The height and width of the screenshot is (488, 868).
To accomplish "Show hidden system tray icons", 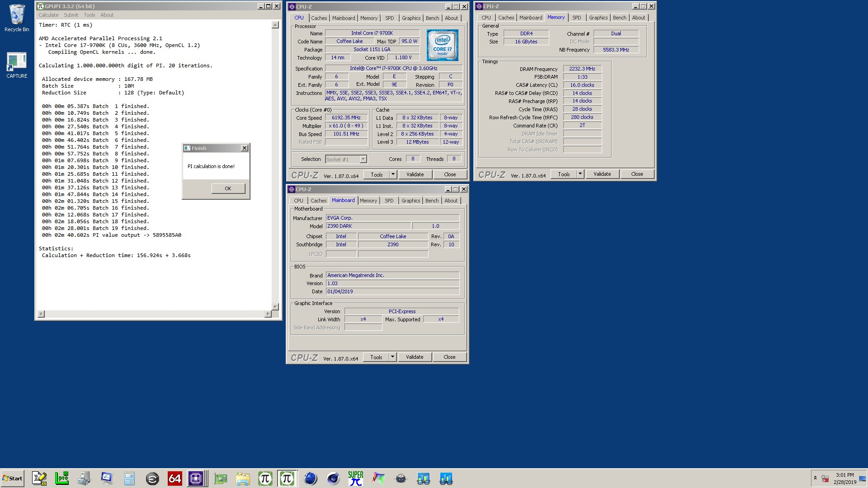I will coord(815,478).
